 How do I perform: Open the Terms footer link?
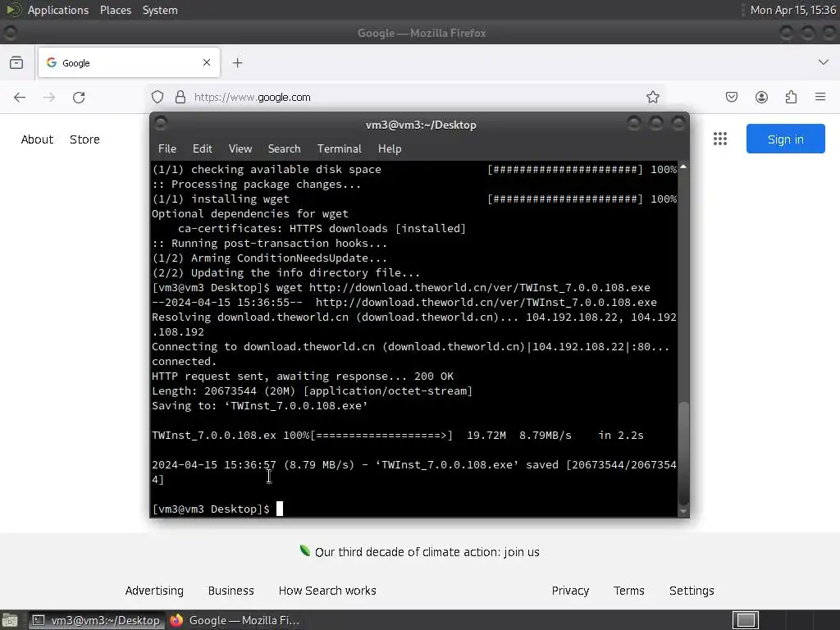point(629,591)
